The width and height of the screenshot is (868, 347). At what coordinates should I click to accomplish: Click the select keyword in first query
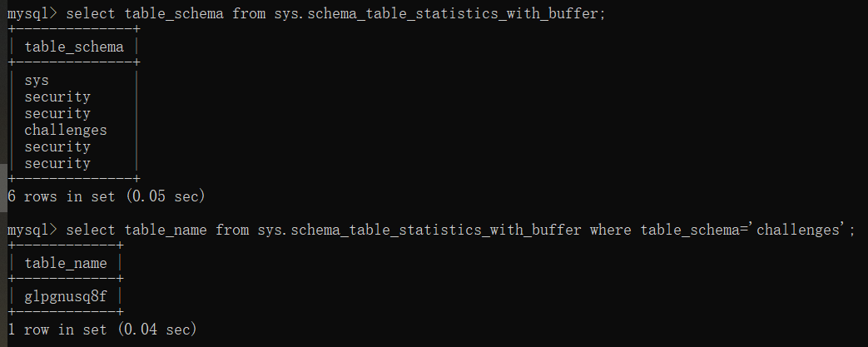(x=91, y=14)
